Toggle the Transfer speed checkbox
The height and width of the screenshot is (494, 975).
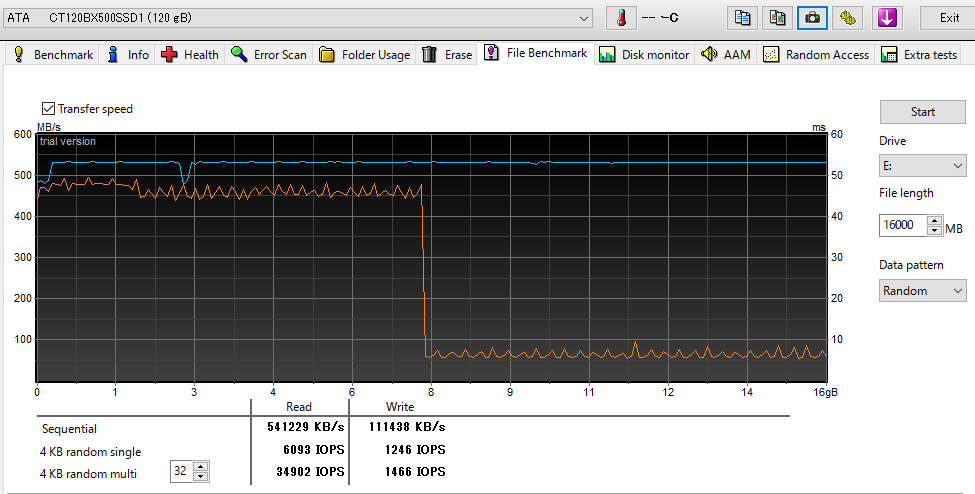[48, 109]
